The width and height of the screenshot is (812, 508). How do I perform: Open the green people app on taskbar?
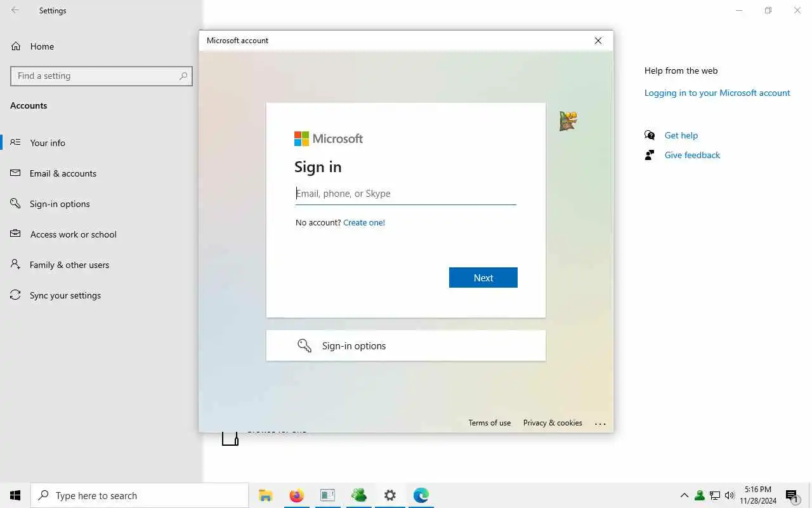click(x=358, y=495)
